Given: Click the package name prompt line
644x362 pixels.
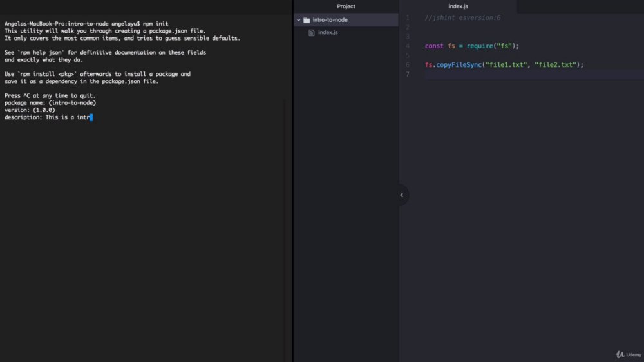Looking at the screenshot, I should tap(50, 102).
